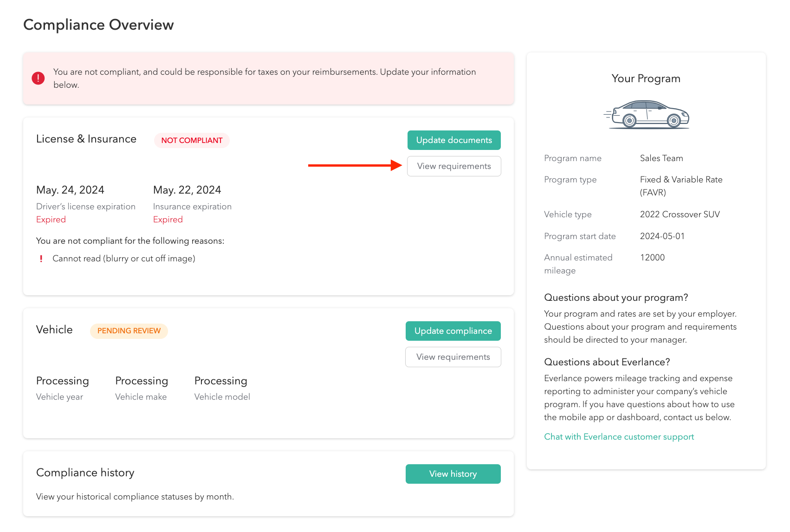The height and width of the screenshot is (532, 790).
Task: Open License & Insurance View requirements
Action: point(453,166)
